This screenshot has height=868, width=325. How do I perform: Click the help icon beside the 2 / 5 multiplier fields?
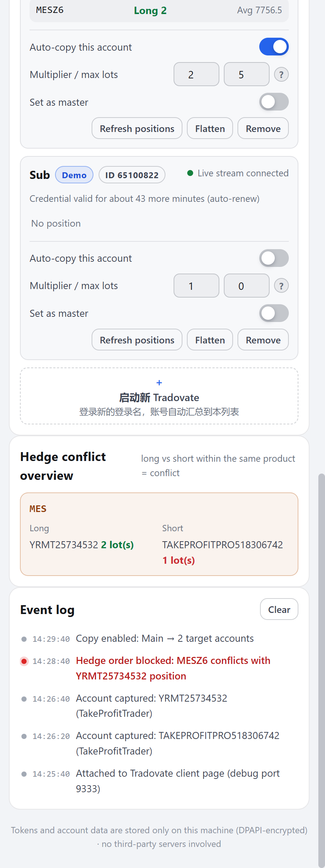(281, 75)
